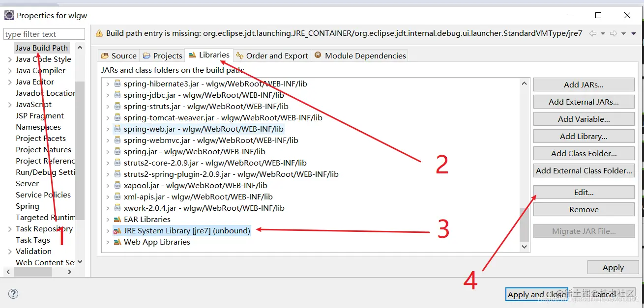This screenshot has width=644, height=308.
Task: Click the warning icon in message header
Action: point(99,33)
